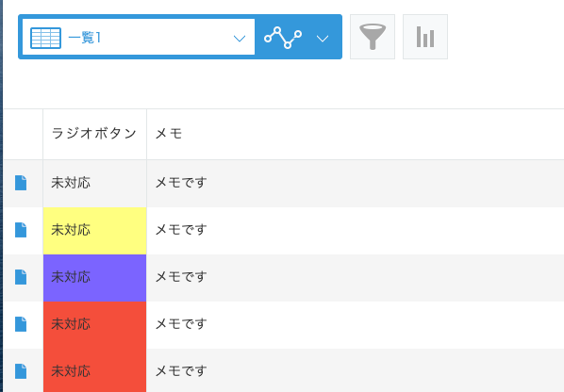The width and height of the screenshot is (564, 392).
Task: Expand the graph options chevron
Action: coord(323,39)
